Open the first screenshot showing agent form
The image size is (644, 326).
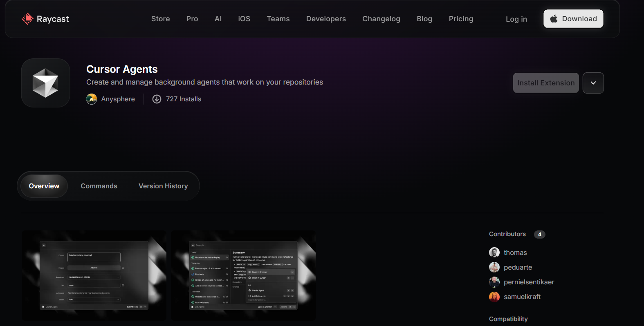(x=94, y=275)
